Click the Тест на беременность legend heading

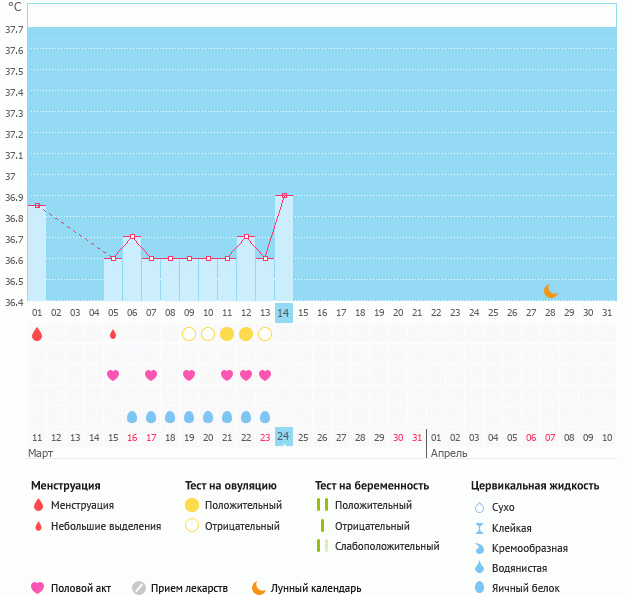pyautogui.click(x=372, y=486)
